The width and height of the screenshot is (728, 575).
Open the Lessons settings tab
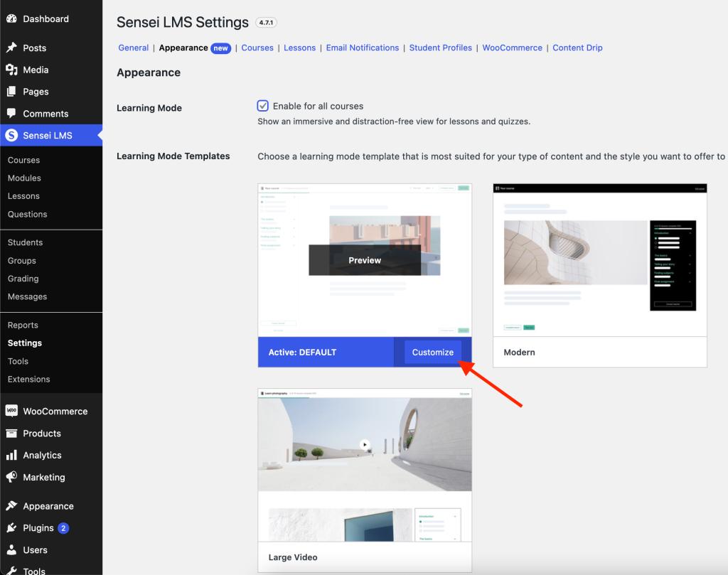[299, 48]
